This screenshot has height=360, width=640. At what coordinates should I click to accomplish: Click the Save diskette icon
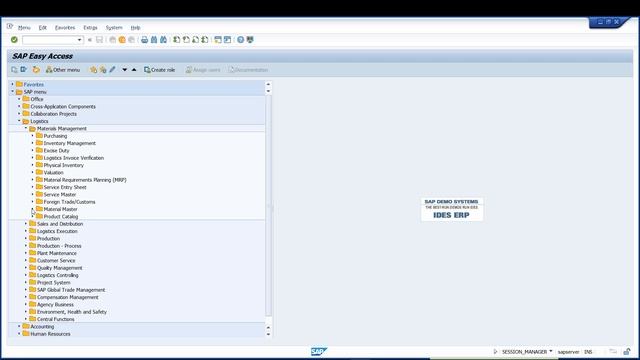[x=99, y=40]
